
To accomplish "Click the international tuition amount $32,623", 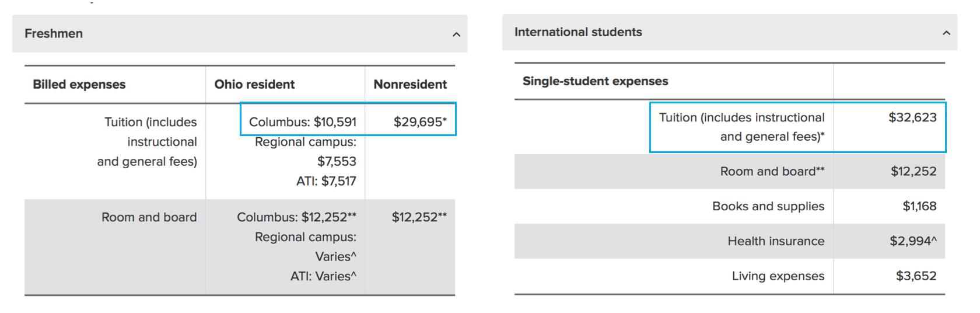I will (912, 117).
